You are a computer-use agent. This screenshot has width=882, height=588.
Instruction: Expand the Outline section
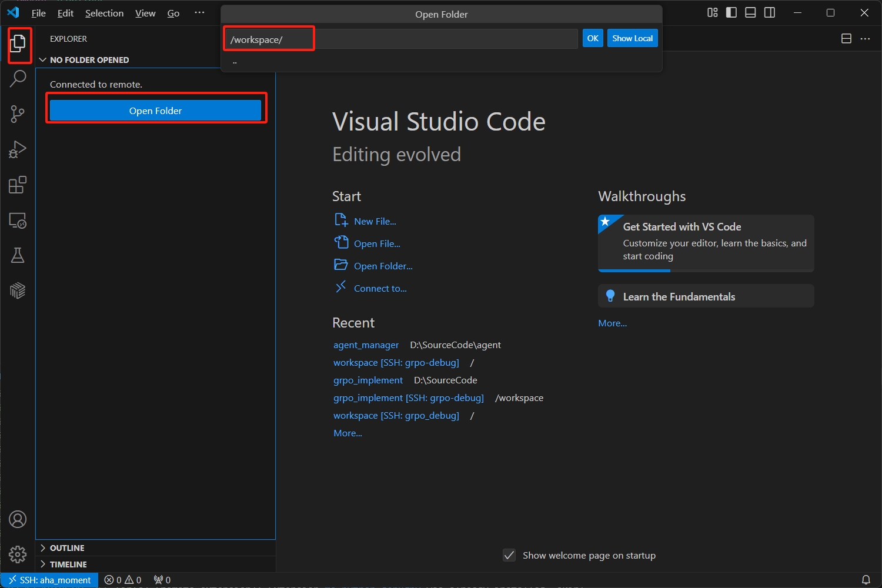pyautogui.click(x=67, y=548)
